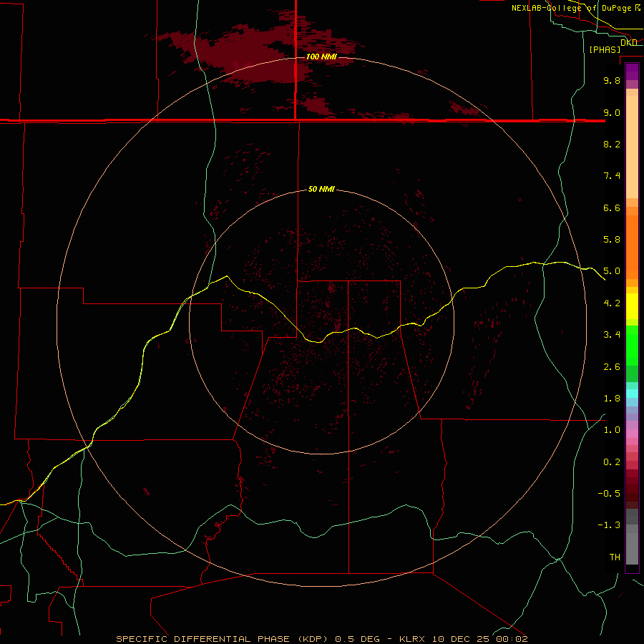Viewport: 644px width, 644px height.
Task: Click the gray bottom segment of the color bar
Action: tap(632, 548)
